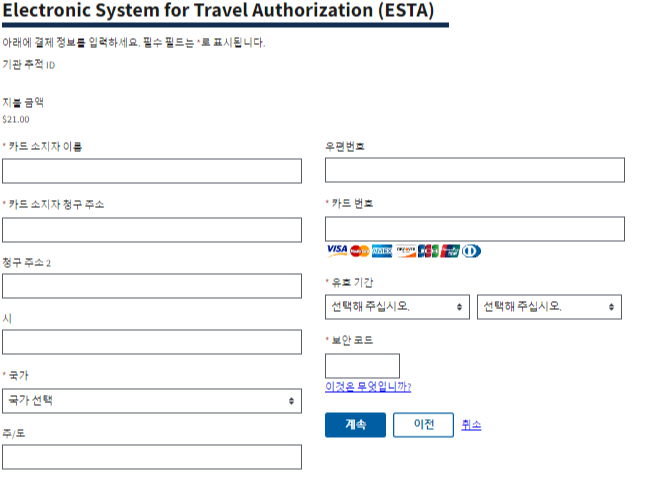Click the Mastercard logo icon
The image size is (645, 483).
coord(360,251)
